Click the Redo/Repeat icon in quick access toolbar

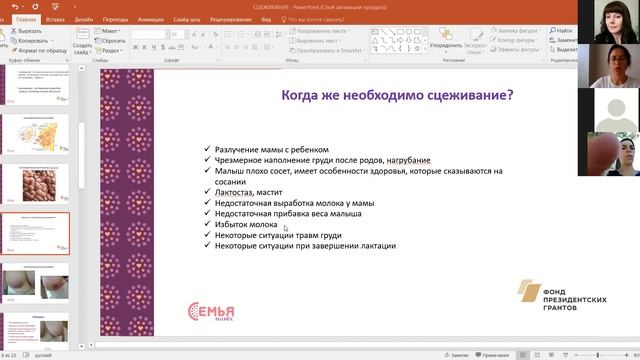tap(35, 7)
